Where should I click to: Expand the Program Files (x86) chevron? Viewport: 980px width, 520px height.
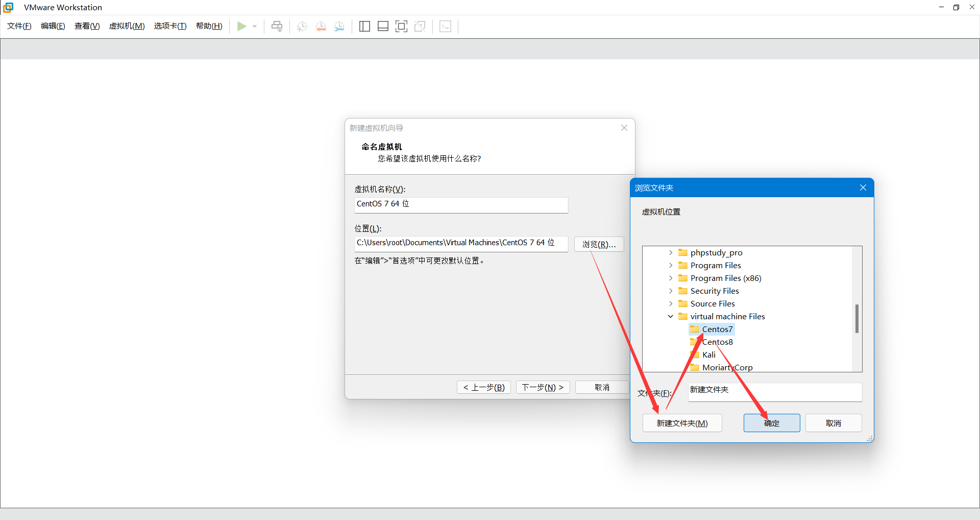coord(671,278)
